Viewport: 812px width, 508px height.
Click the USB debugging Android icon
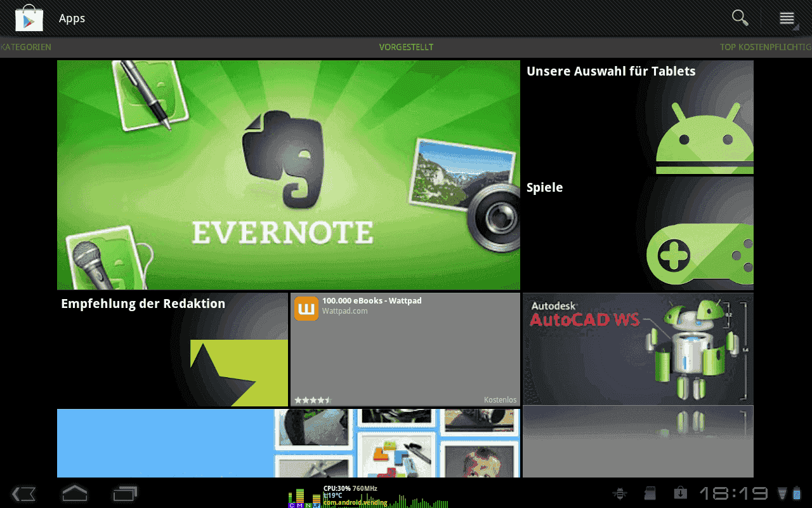(620, 493)
